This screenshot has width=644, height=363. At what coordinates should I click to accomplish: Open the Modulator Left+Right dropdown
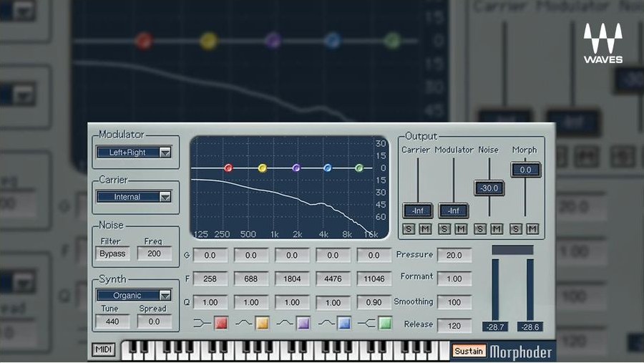[x=134, y=153]
